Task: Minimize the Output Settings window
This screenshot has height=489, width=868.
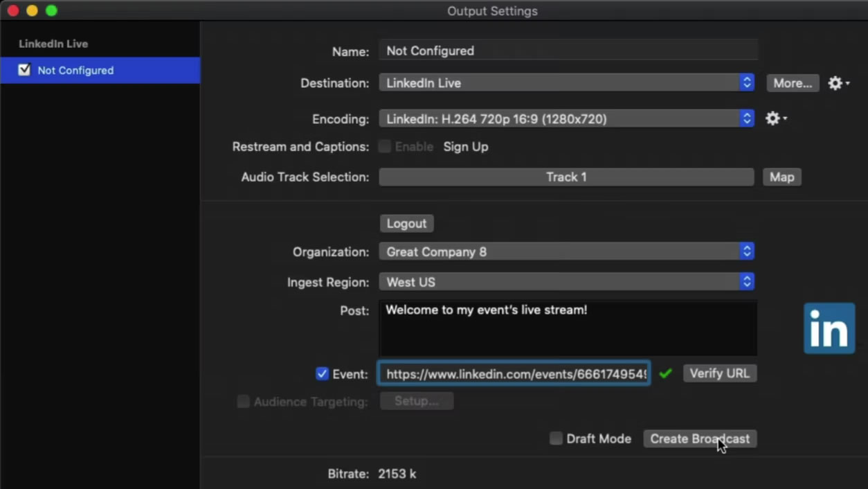Action: point(32,10)
